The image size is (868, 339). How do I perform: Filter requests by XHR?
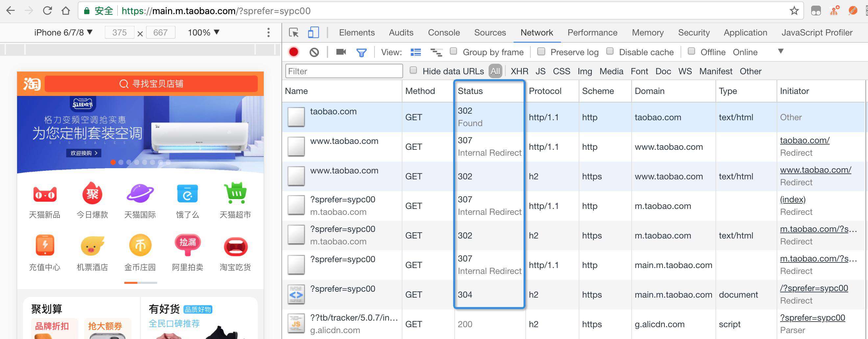(519, 71)
